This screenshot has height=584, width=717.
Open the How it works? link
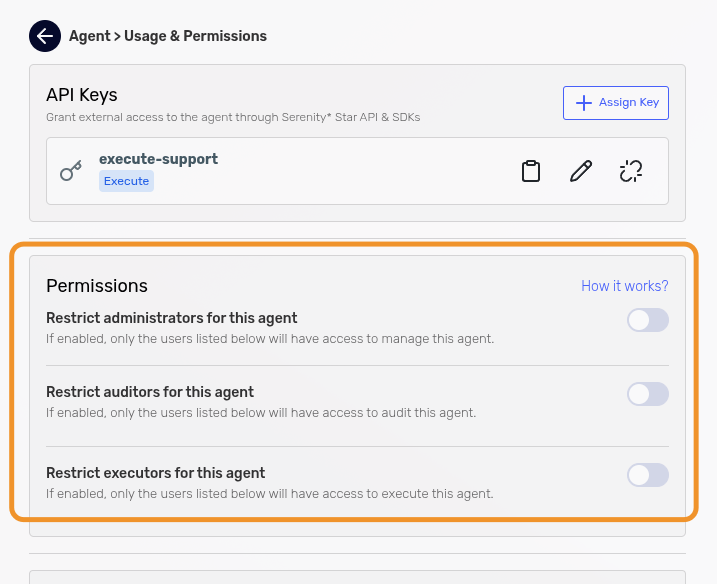pos(624,286)
